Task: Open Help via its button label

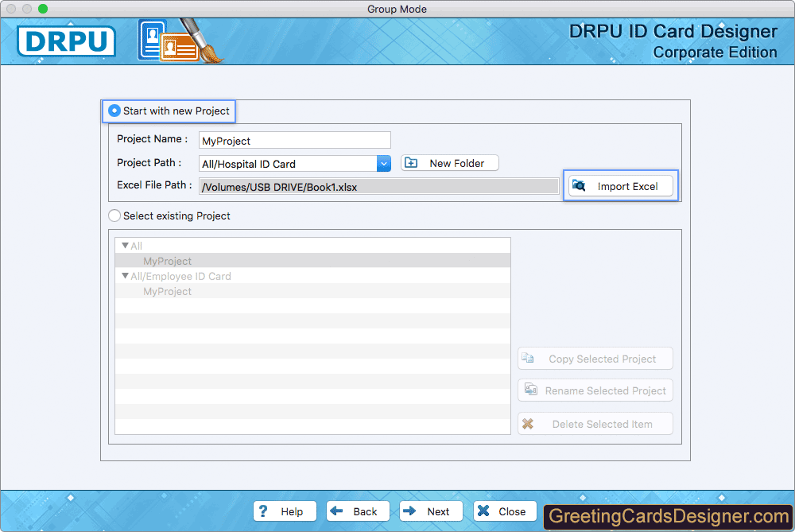Action: click(292, 511)
